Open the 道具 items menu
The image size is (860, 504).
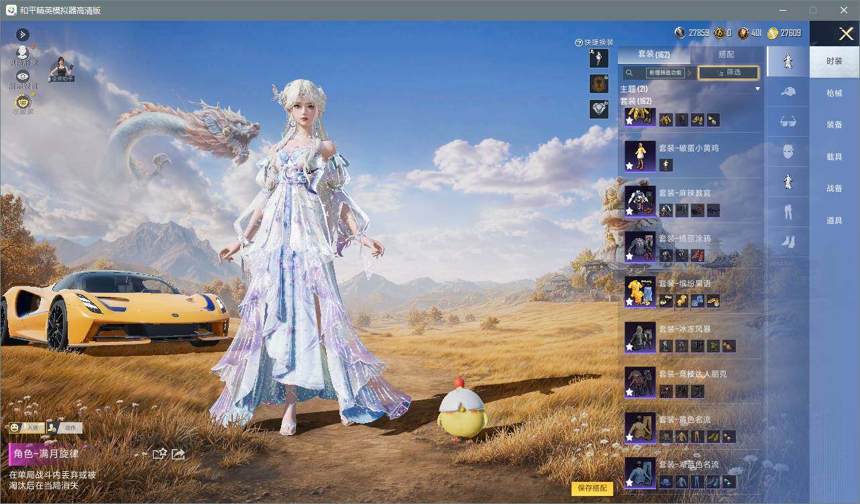click(834, 220)
